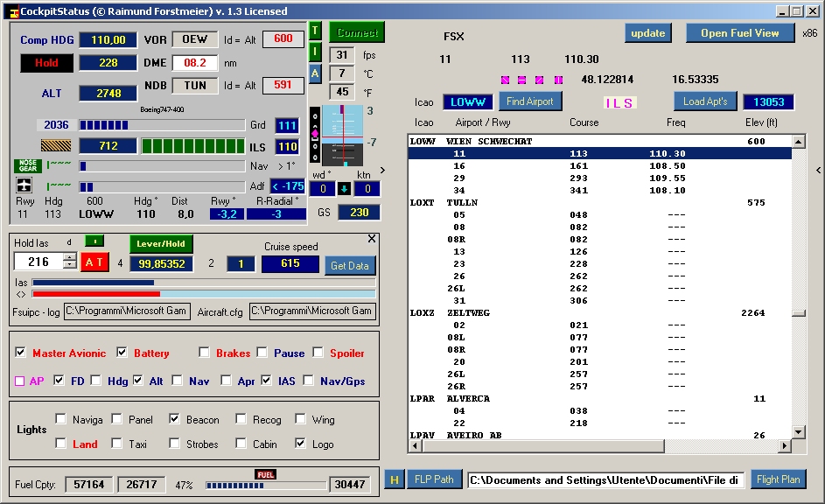Click the Lever/Hold button
Viewport: 825px width, 504px height.
(161, 243)
